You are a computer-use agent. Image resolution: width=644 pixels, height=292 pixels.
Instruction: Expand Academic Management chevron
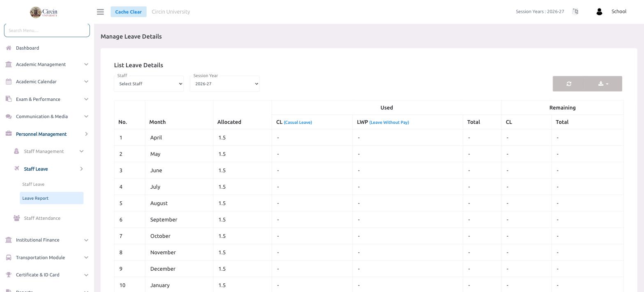click(86, 64)
